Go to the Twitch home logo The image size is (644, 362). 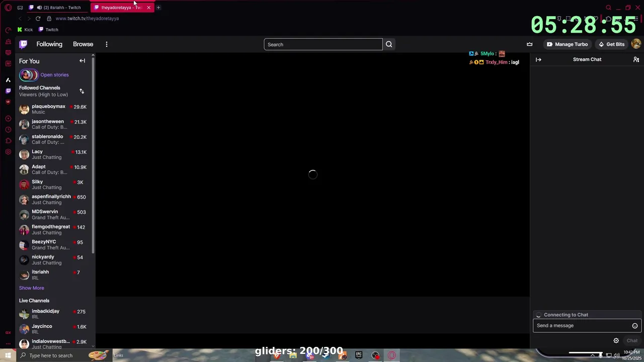pos(23,44)
